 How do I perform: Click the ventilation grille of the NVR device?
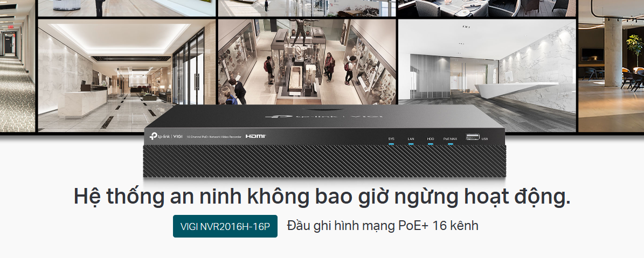click(x=324, y=161)
